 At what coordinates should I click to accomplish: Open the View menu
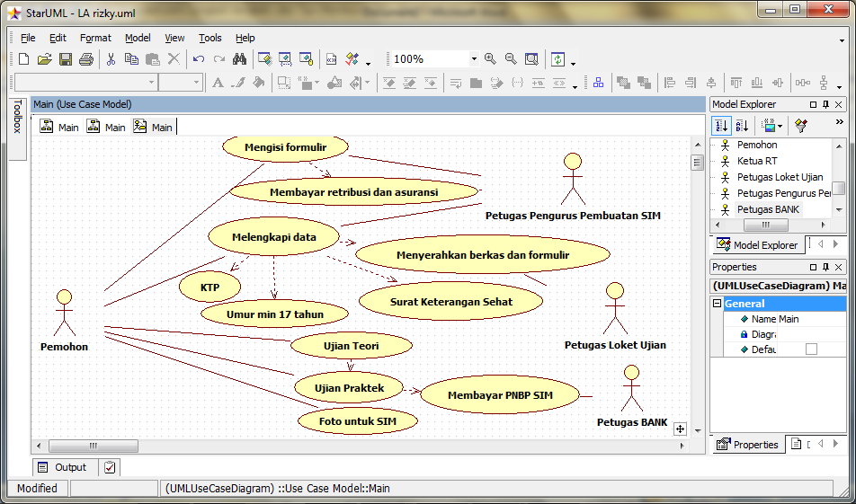(174, 38)
